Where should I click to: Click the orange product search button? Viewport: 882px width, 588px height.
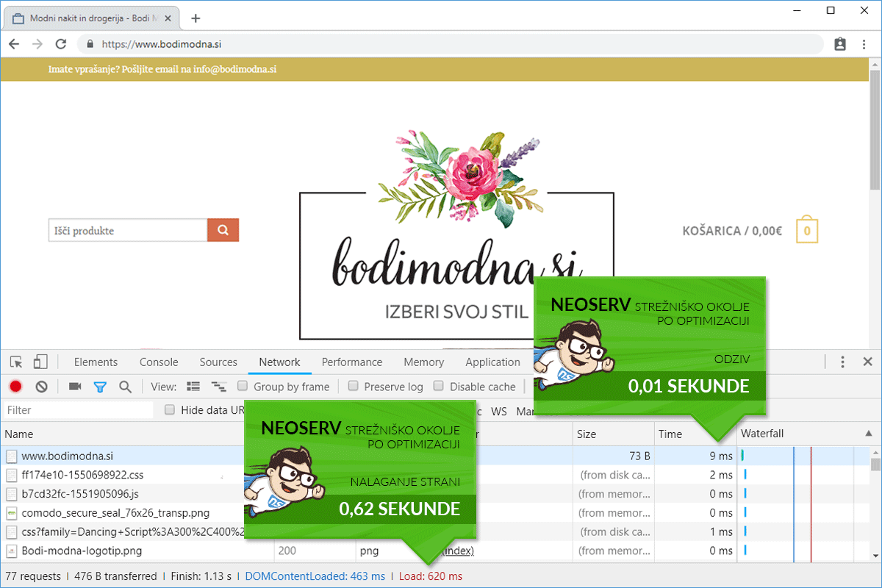click(x=223, y=230)
